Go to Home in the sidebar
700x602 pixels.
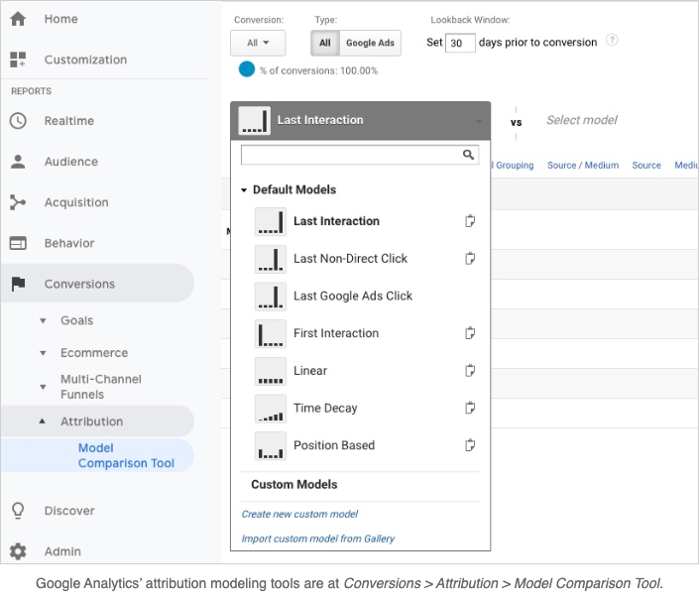click(61, 19)
